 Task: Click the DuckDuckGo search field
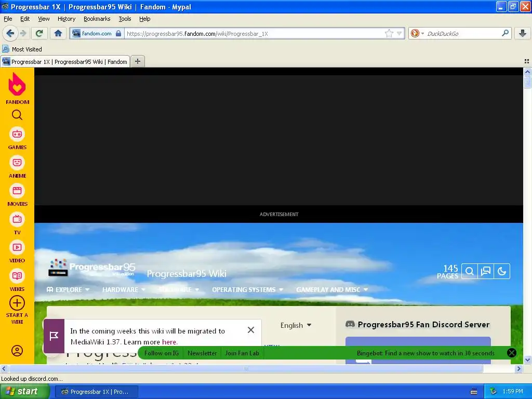click(463, 33)
